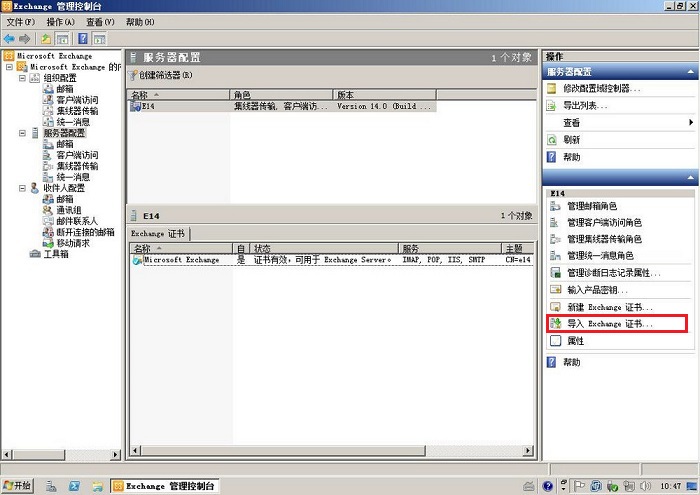The height and width of the screenshot is (495, 700).
Task: Open 属性 properties in actions pane
Action: pos(575,341)
